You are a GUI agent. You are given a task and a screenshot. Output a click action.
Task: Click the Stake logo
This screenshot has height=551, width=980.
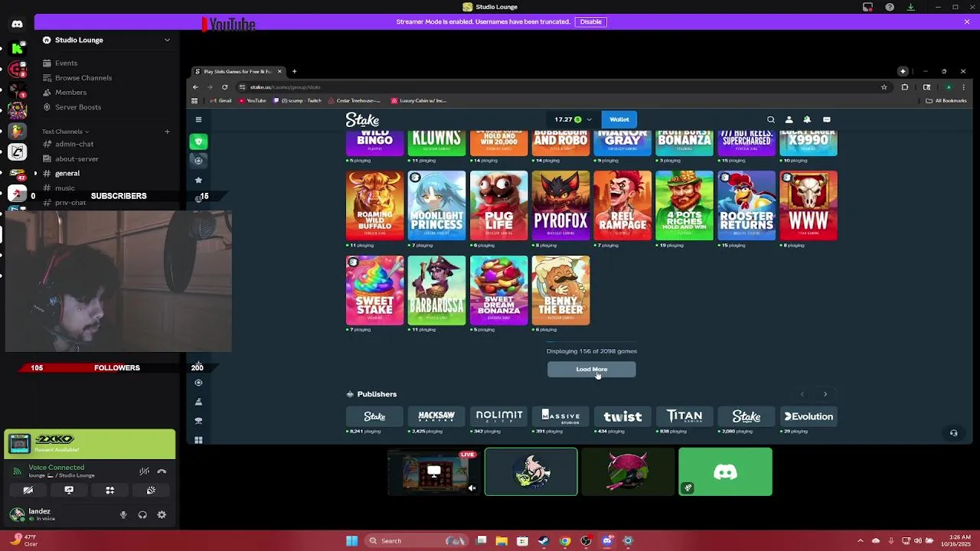click(362, 119)
